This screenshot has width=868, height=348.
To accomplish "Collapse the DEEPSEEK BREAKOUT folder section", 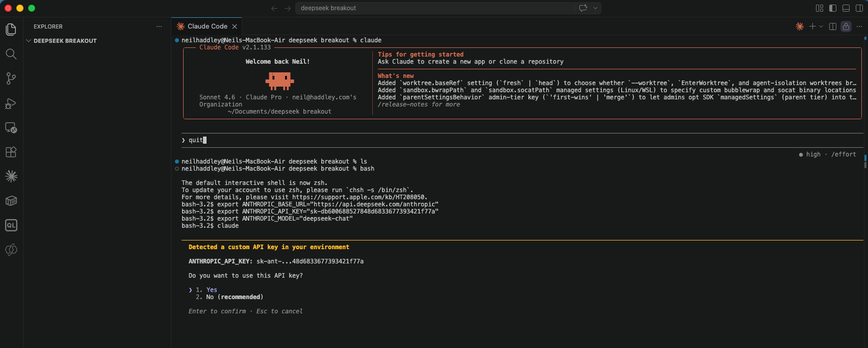I will tap(65, 41).
